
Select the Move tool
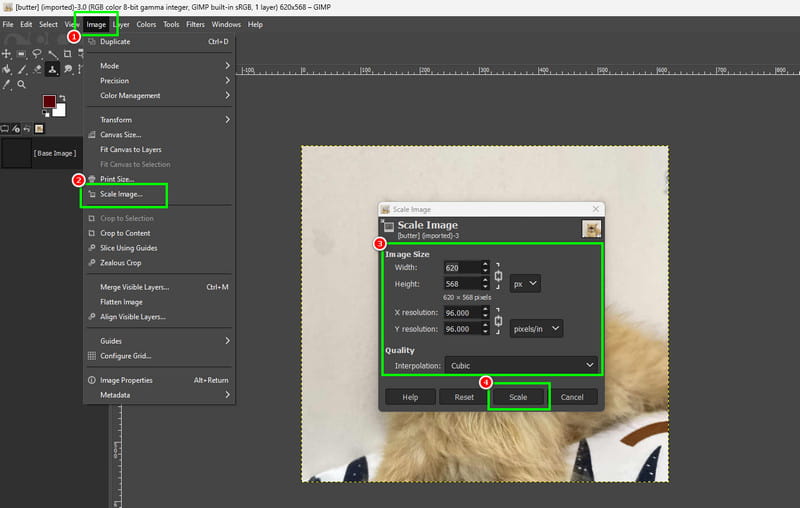click(6, 54)
